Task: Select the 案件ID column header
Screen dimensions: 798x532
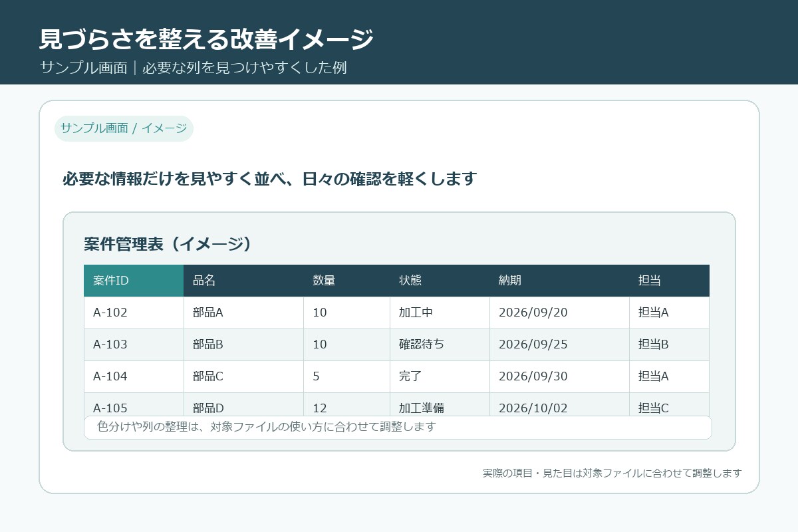Action: pyautogui.click(x=134, y=281)
